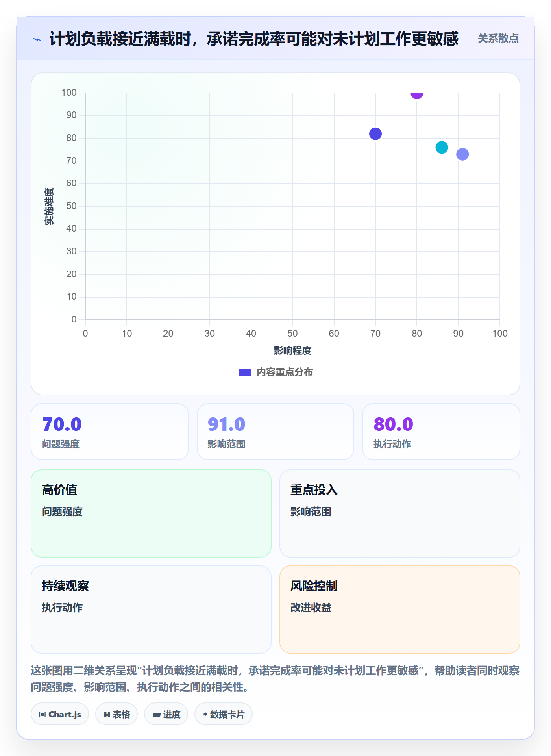Screen dimensions: 551x756
Task: Click the 表格 tag chip
Action: click(x=116, y=714)
